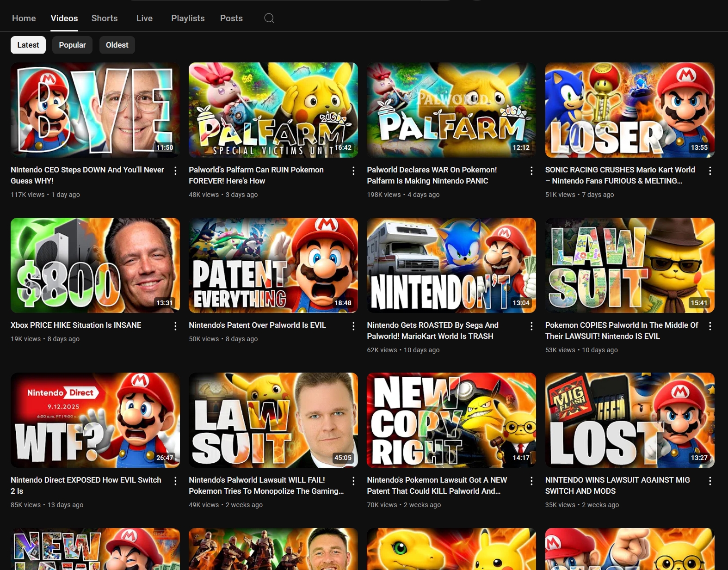Open 'Nintendo's Patent Over Palworld Is EVIL' title
Screen dimensions: 728x570
point(257,325)
